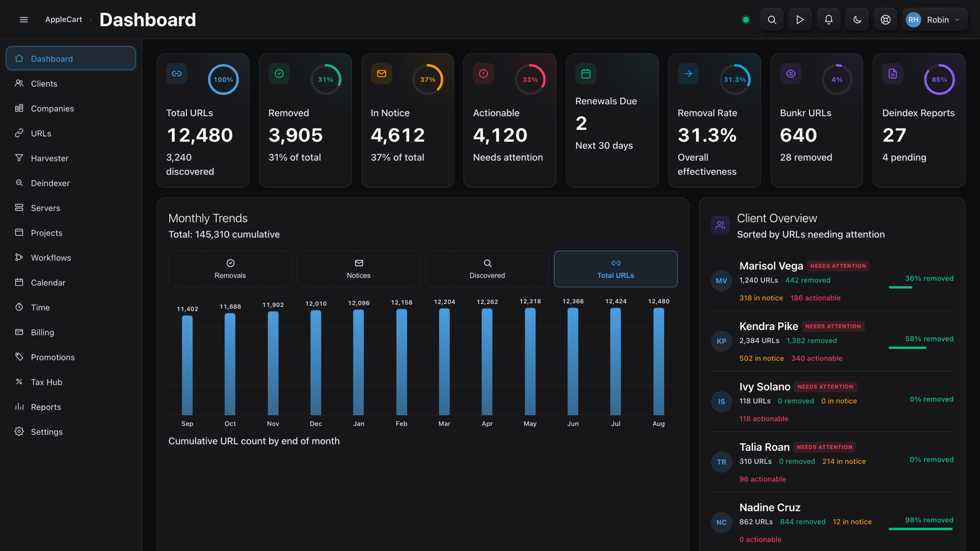This screenshot has width=980, height=551.
Task: Navigate to Harvester
Action: click(x=71, y=158)
